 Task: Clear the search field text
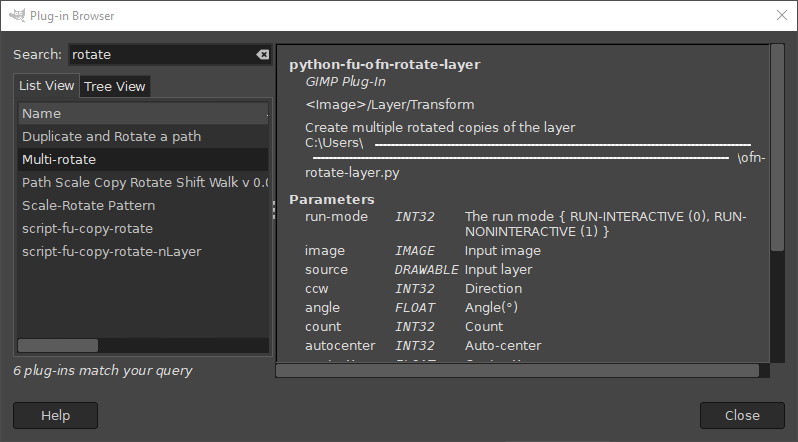click(x=262, y=55)
